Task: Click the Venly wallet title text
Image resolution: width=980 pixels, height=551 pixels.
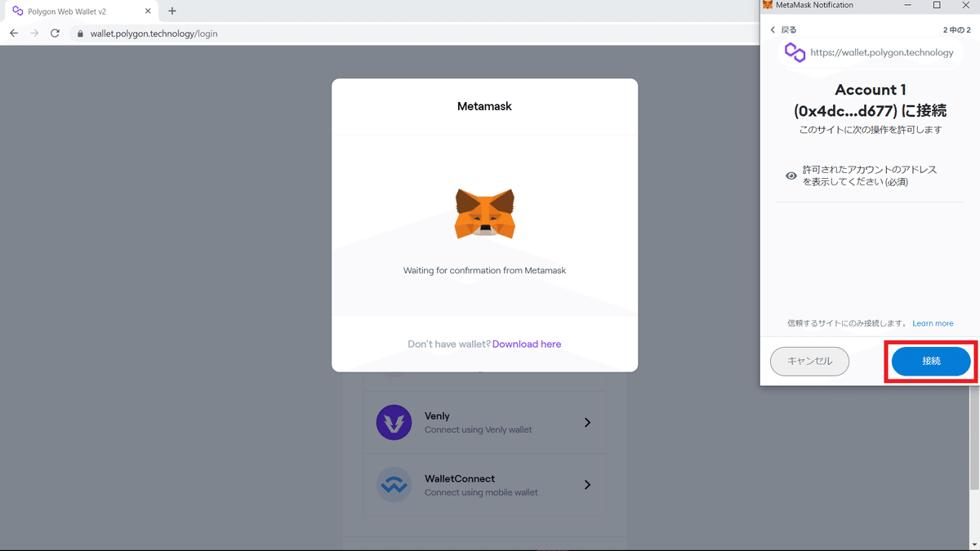Action: click(x=437, y=416)
